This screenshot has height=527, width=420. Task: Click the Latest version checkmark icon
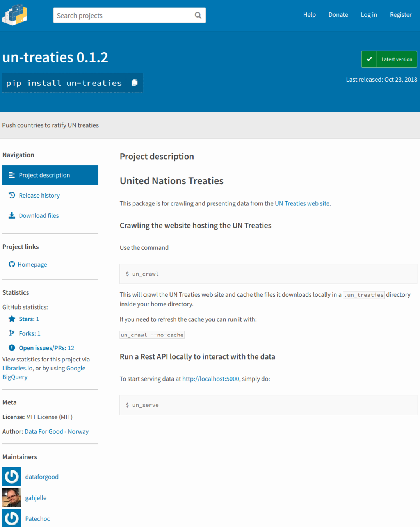coord(369,59)
